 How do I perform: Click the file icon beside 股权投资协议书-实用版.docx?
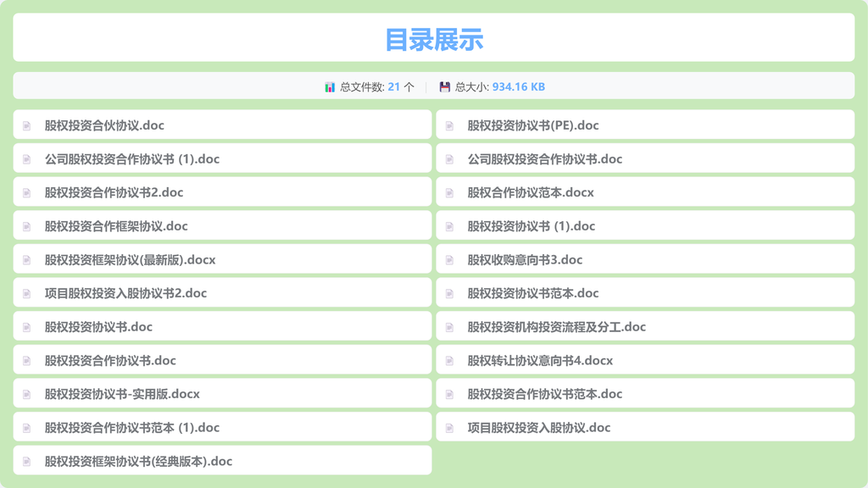coord(26,395)
